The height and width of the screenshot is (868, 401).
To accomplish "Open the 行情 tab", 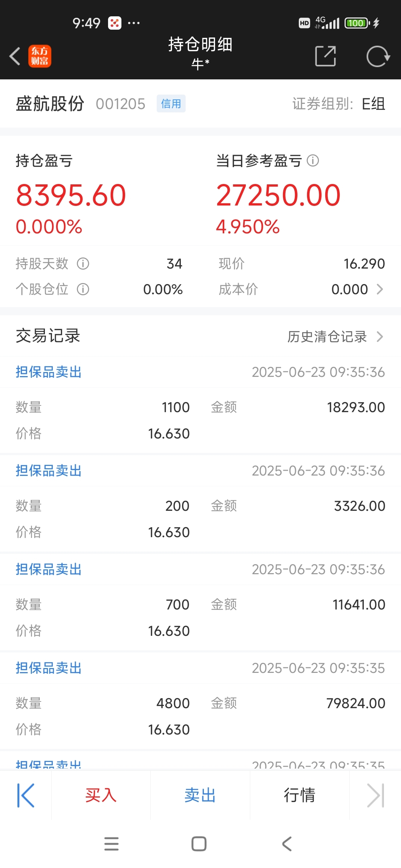I will (300, 795).
